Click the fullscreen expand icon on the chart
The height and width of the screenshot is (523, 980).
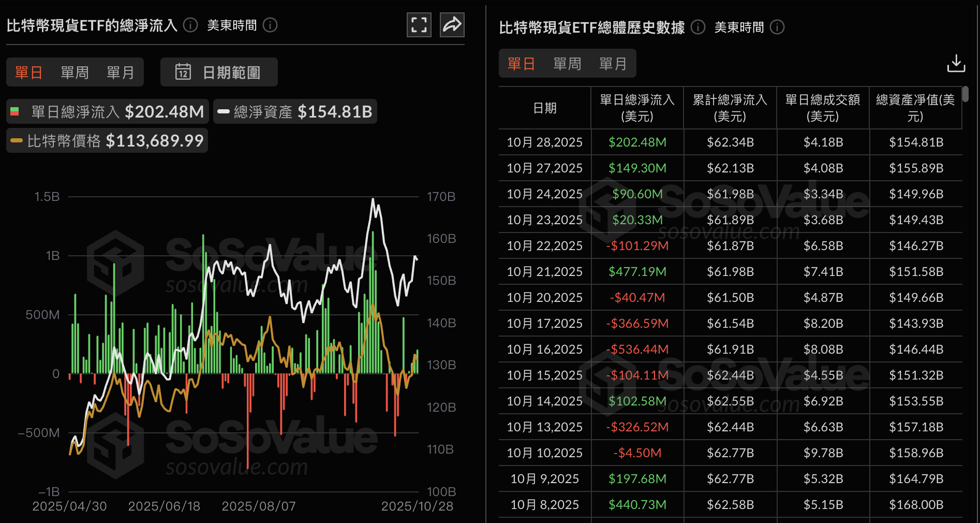point(419,24)
